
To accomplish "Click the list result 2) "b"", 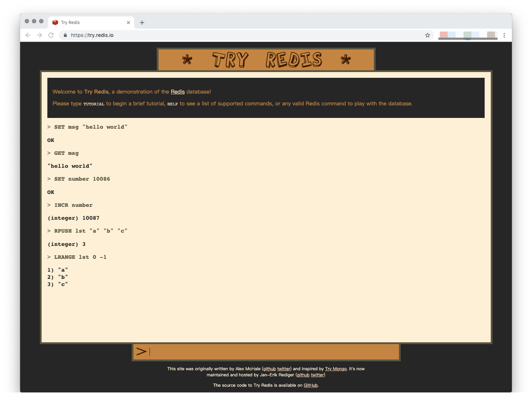I will point(57,277).
